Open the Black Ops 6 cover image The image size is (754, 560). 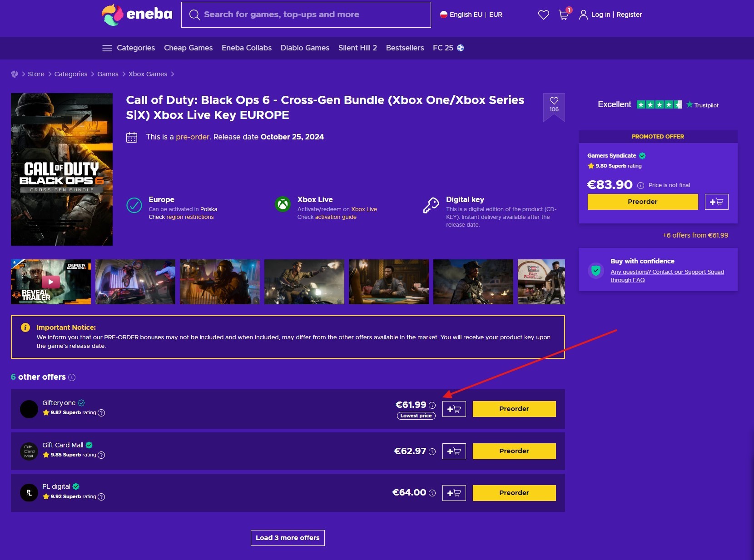(x=62, y=169)
